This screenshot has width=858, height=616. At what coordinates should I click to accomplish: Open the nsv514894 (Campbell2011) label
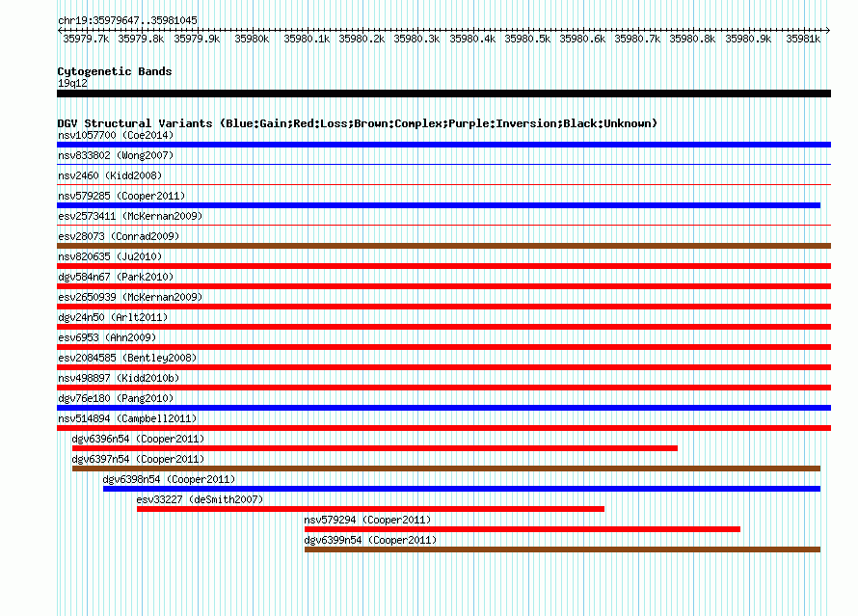[x=127, y=418]
